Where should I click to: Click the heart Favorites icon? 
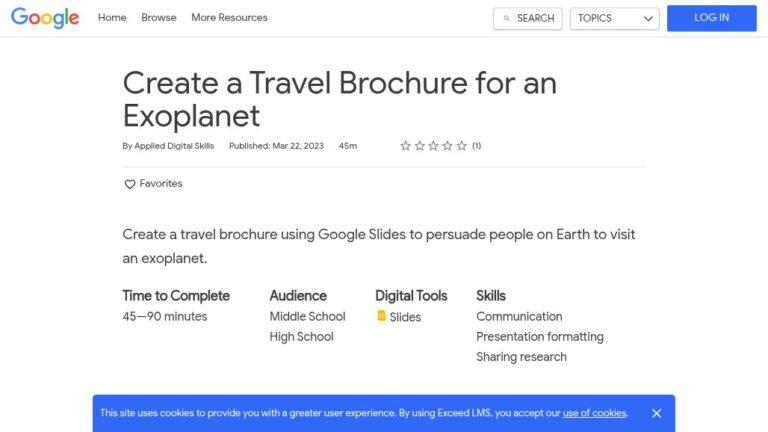point(130,184)
